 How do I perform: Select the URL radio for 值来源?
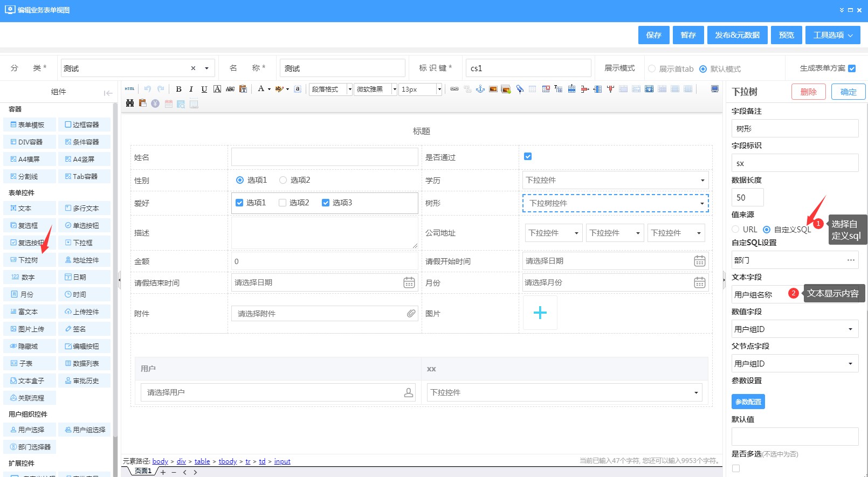click(x=735, y=229)
